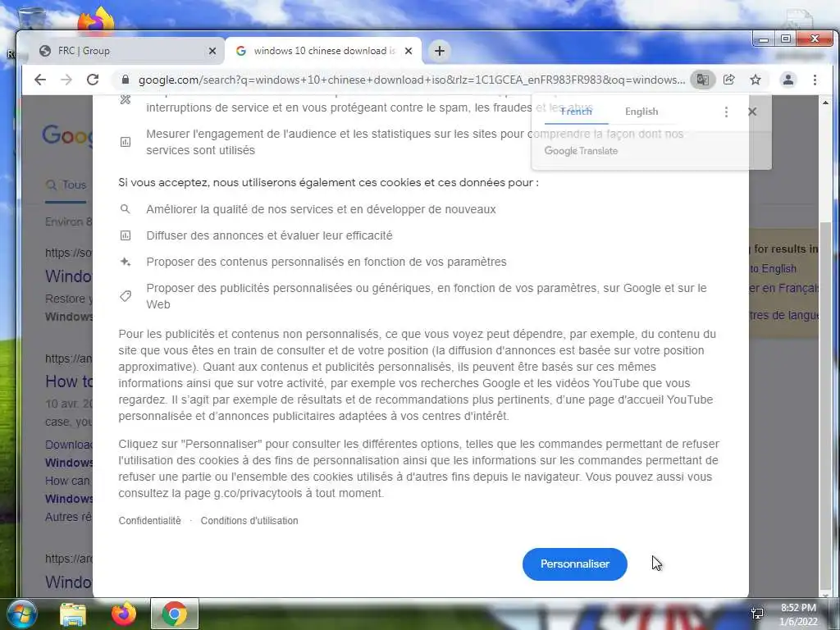Click the tag icon beside Proposer des publicités

(x=126, y=296)
